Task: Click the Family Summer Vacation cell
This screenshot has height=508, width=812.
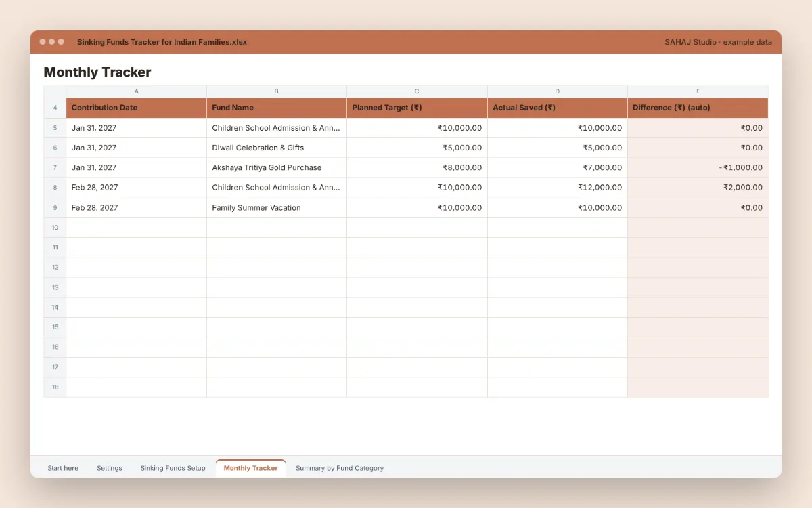Action: pos(277,207)
